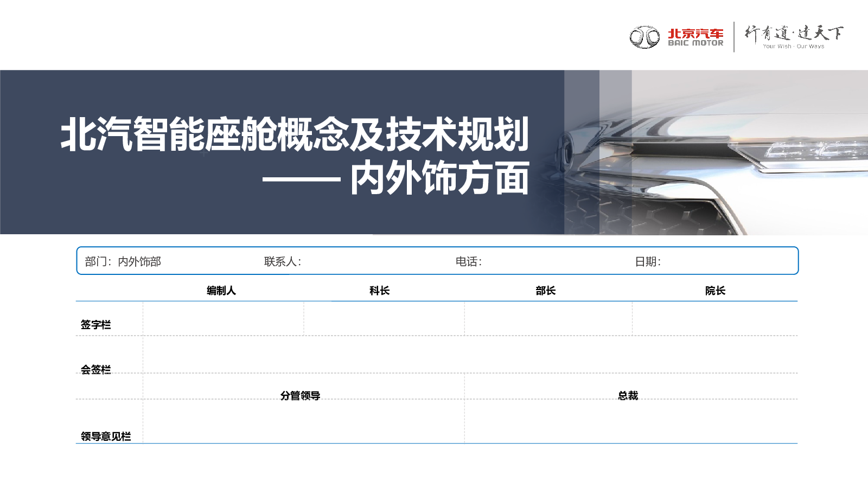Click the 分管领导 header
This screenshot has width=868, height=488.
(x=301, y=396)
